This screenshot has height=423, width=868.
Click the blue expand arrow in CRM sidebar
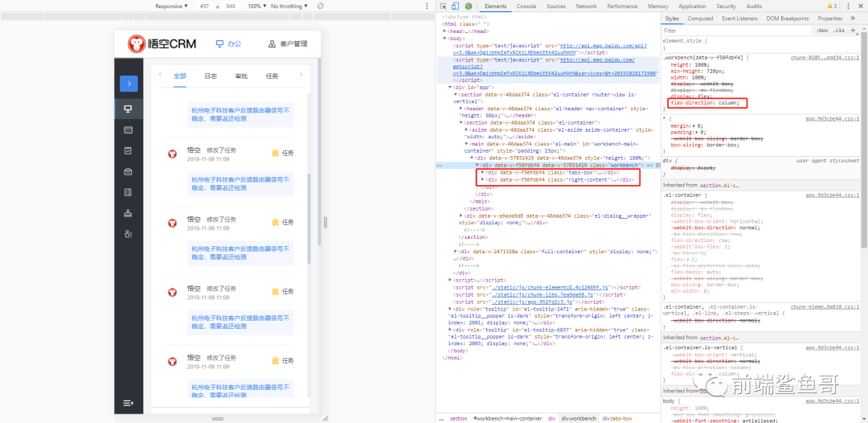(129, 83)
